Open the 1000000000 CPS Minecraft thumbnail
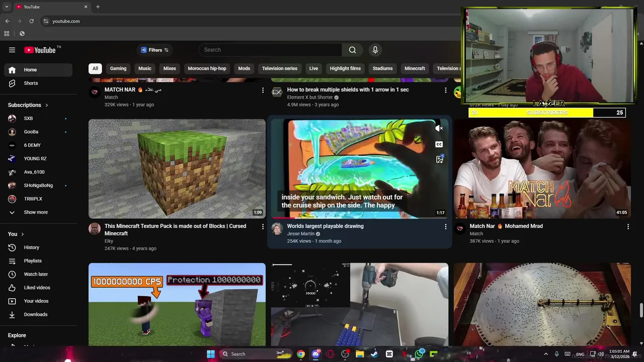The height and width of the screenshot is (362, 644). 177,305
